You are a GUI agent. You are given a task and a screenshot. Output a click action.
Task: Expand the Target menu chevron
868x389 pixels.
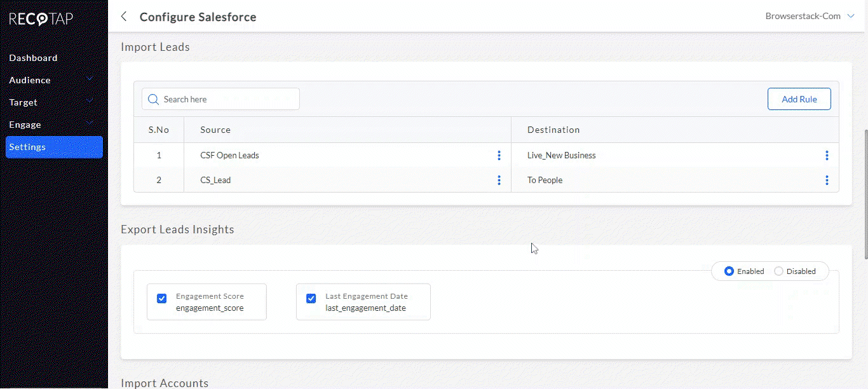tap(90, 101)
